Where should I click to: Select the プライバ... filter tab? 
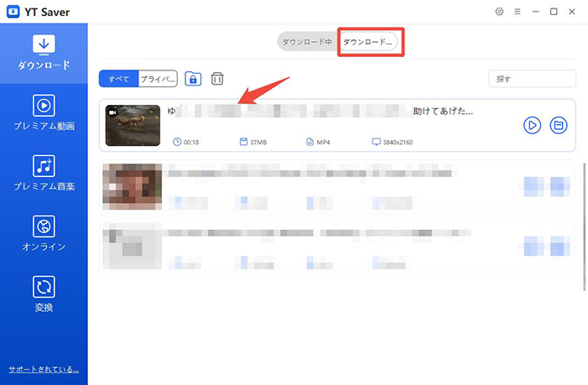click(x=158, y=79)
